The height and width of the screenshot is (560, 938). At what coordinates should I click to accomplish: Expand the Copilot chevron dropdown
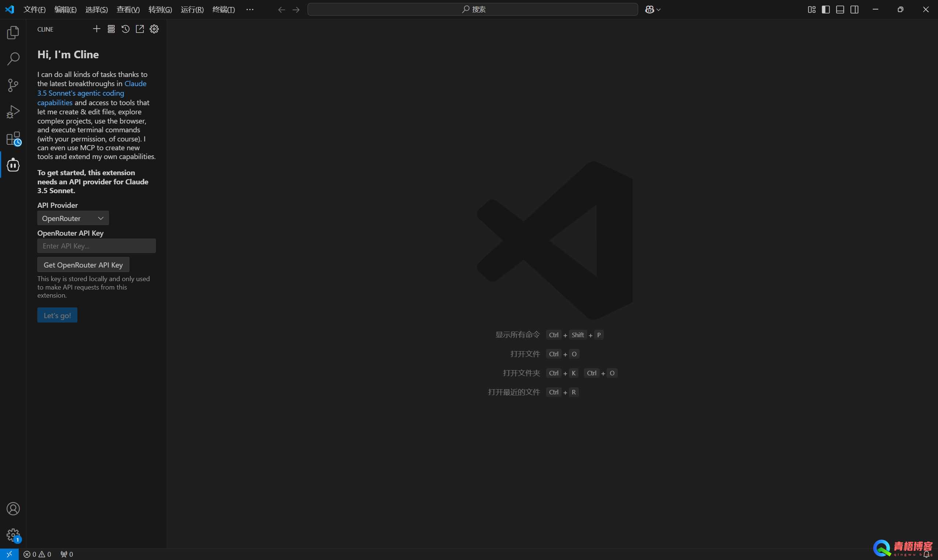[x=658, y=10]
